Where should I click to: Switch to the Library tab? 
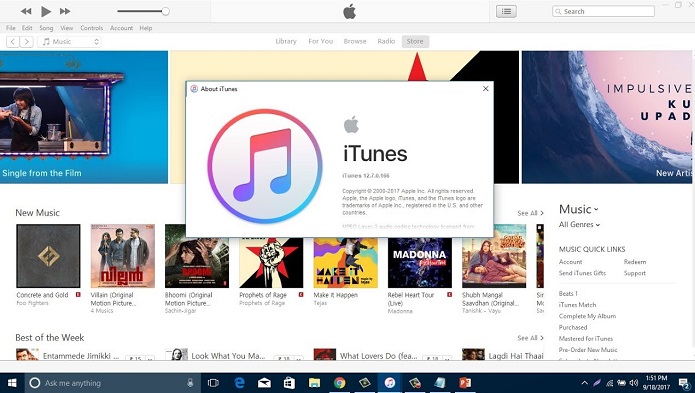point(286,41)
